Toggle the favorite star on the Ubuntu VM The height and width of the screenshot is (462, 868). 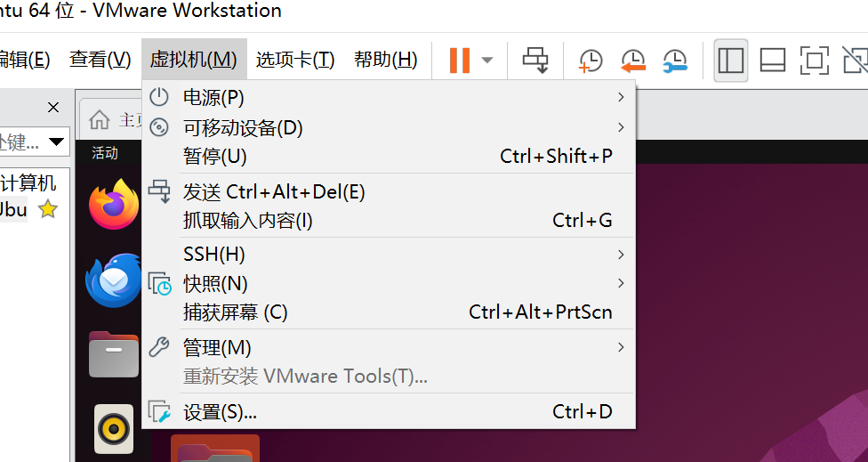pyautogui.click(x=48, y=209)
